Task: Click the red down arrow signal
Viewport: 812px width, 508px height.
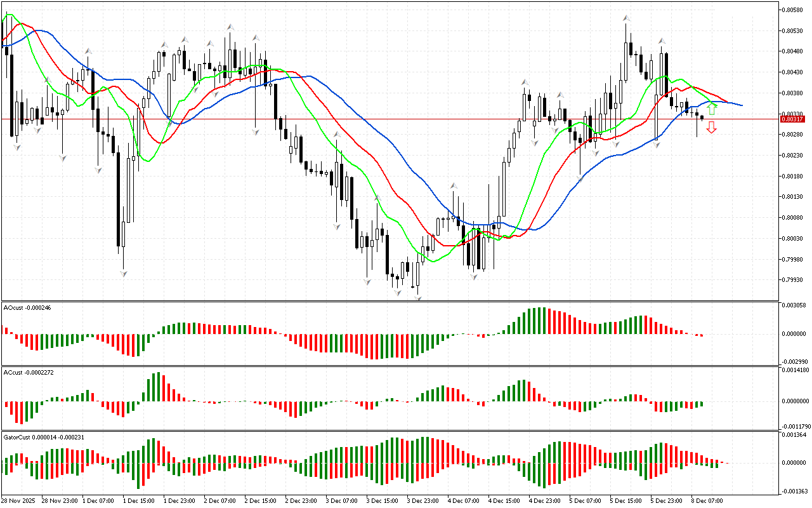Action: tap(712, 128)
